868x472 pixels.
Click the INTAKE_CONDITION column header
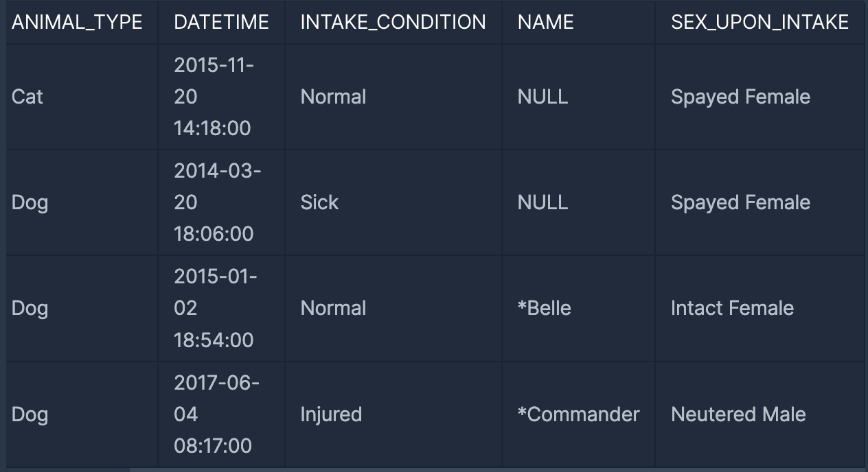[393, 22]
